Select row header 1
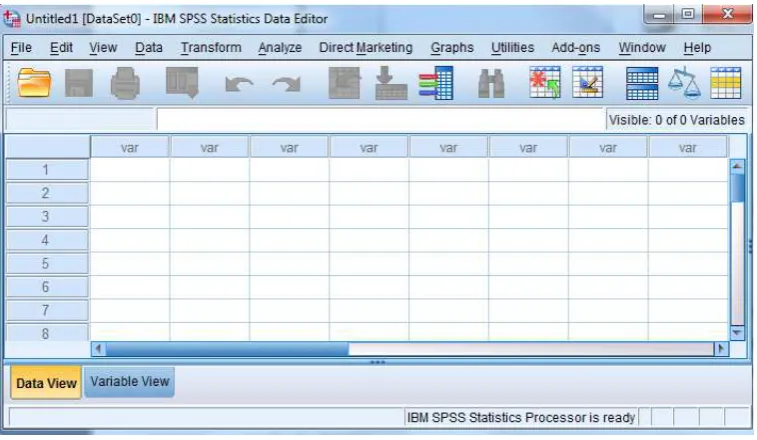This screenshot has height=440, width=757. click(47, 170)
